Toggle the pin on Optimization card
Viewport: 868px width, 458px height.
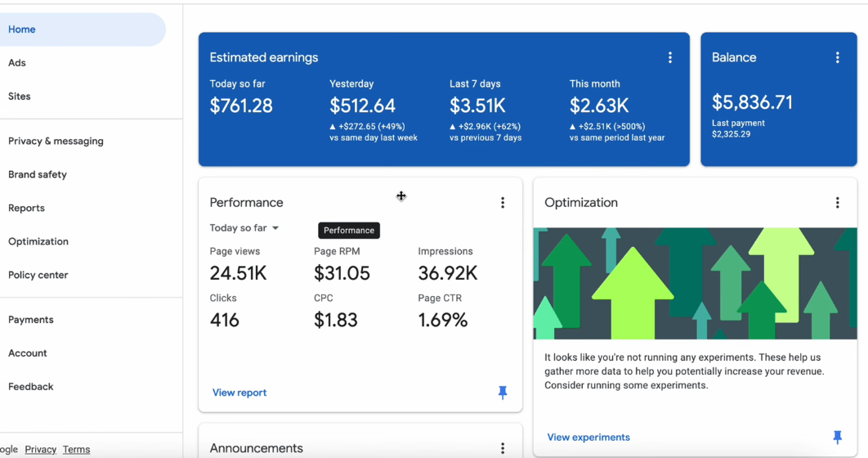[x=838, y=438]
